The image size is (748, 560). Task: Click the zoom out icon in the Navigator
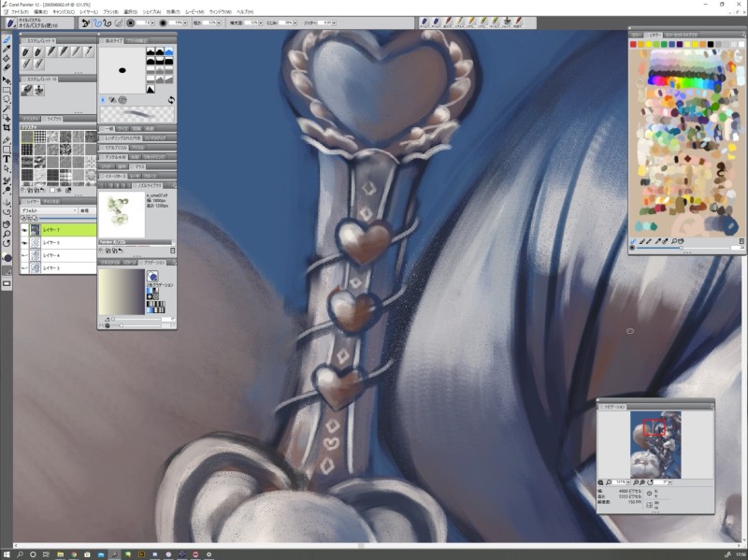click(636, 482)
